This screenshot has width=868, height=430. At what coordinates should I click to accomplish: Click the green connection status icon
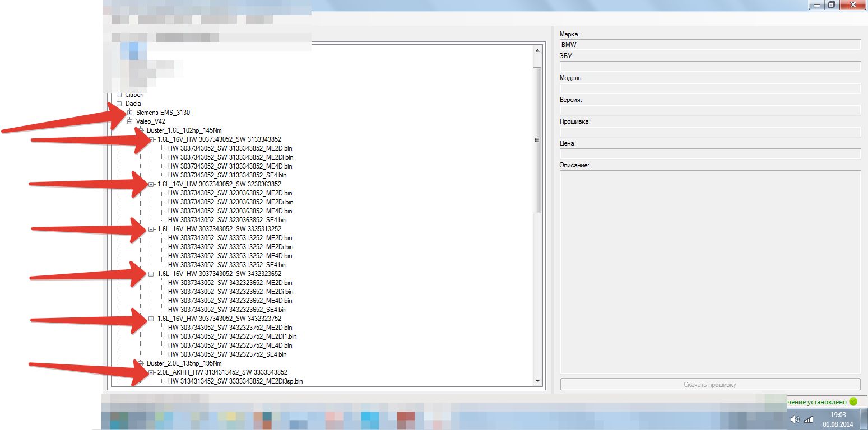click(853, 401)
